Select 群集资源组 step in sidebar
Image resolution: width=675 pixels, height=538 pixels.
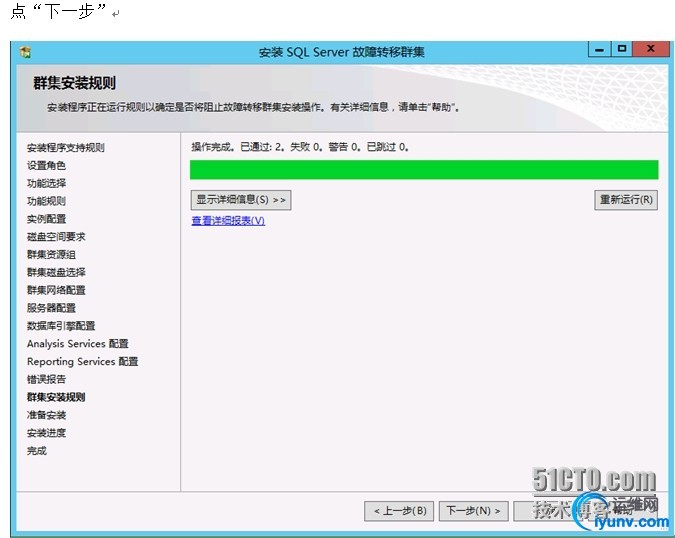pos(51,255)
